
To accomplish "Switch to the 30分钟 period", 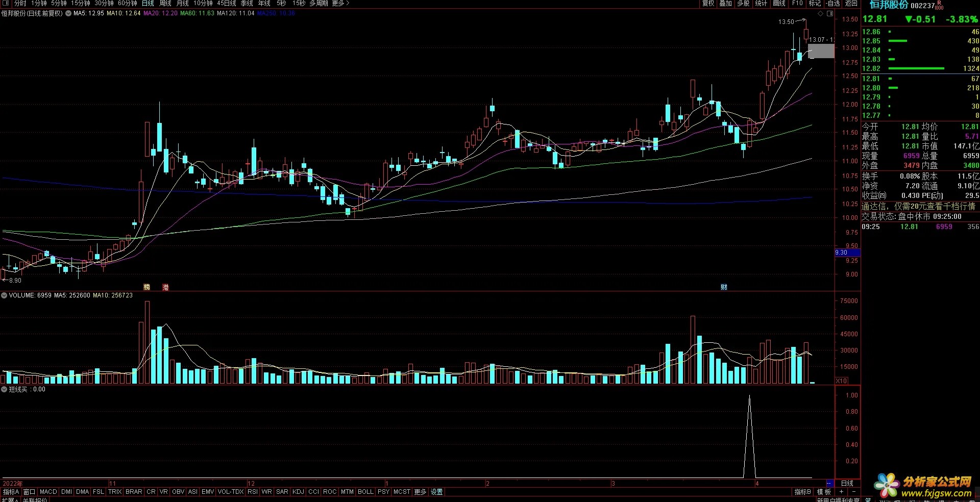I will click(x=104, y=3).
